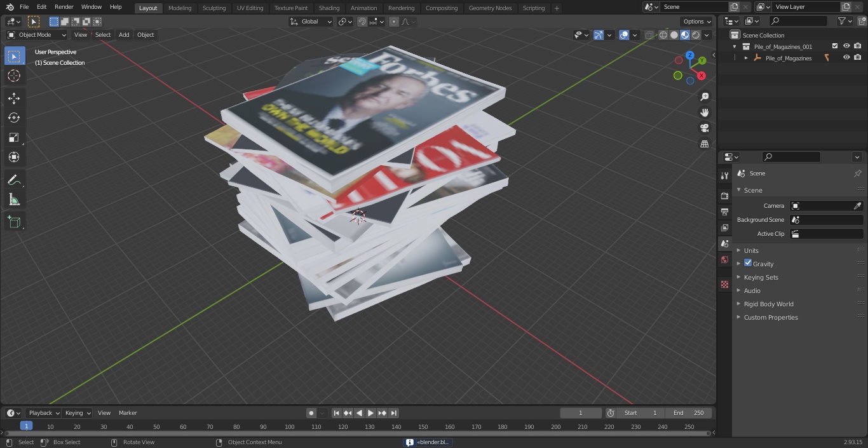This screenshot has height=448, width=868.
Task: Pick the Annotate pencil tool
Action: pos(14,180)
